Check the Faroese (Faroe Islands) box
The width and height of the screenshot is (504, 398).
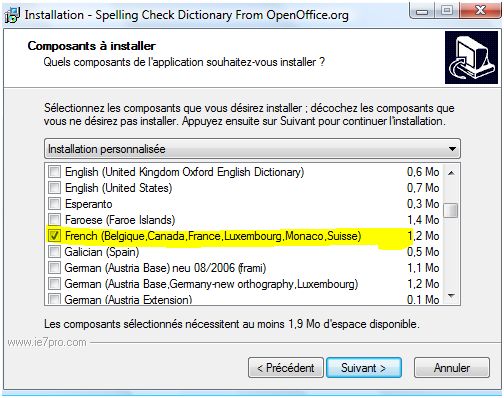tap(54, 220)
